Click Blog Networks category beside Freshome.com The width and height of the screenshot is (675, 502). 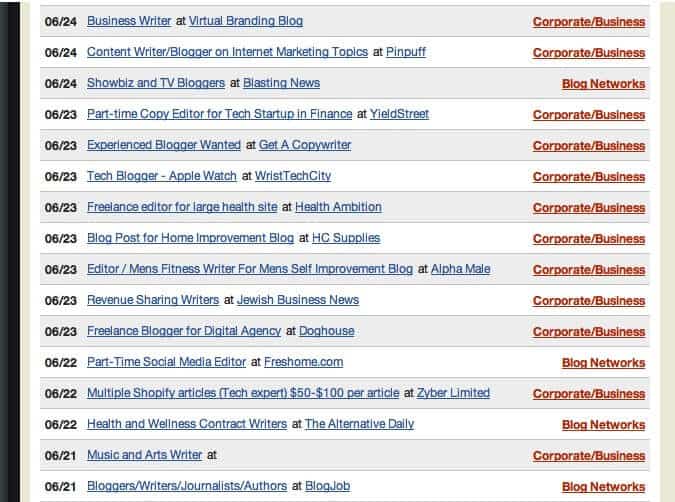coord(603,363)
